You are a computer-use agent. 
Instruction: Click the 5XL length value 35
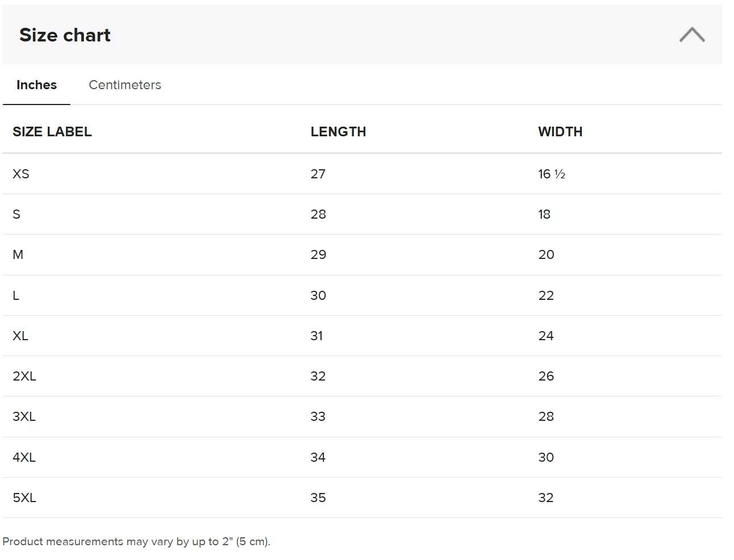[318, 498]
